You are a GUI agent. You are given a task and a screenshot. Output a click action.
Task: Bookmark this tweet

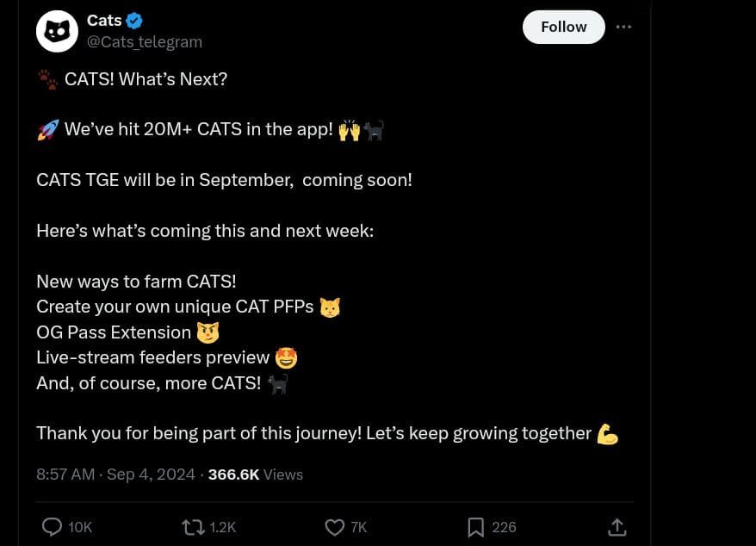tap(475, 527)
